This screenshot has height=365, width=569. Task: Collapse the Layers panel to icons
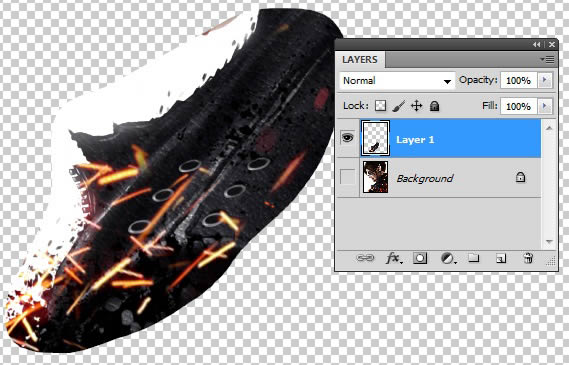click(x=537, y=44)
